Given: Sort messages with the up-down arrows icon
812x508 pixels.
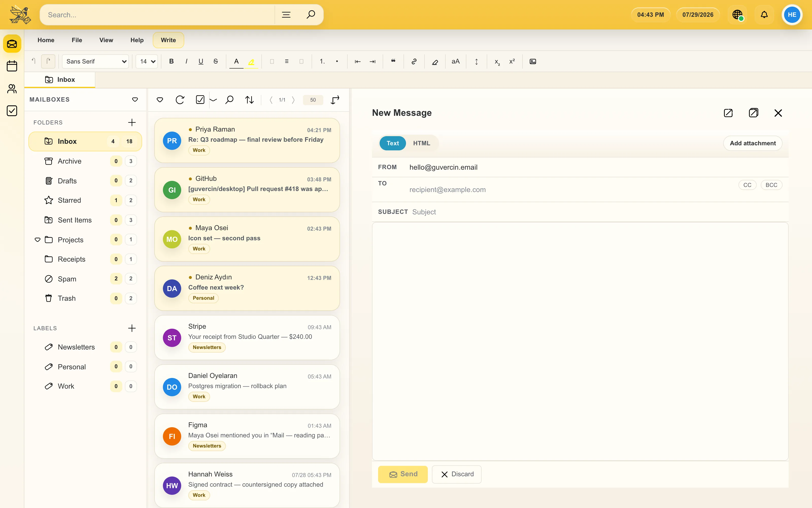Looking at the screenshot, I should (249, 100).
